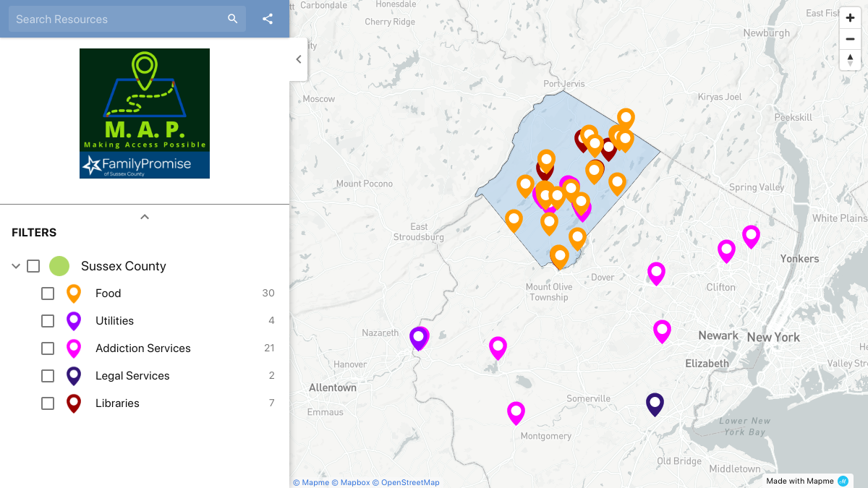Toggle the Addiction Services checkbox

48,348
